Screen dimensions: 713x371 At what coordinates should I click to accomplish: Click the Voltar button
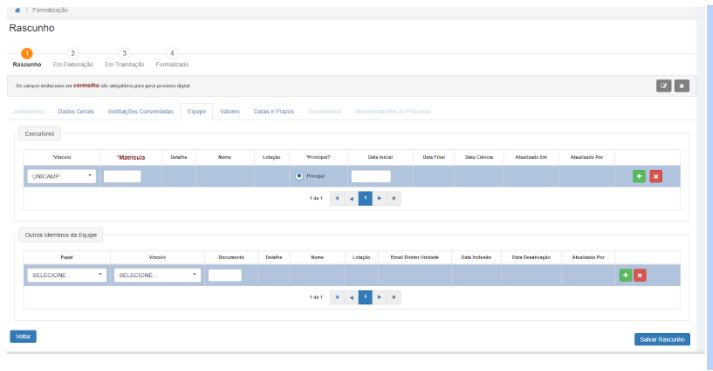[23, 336]
